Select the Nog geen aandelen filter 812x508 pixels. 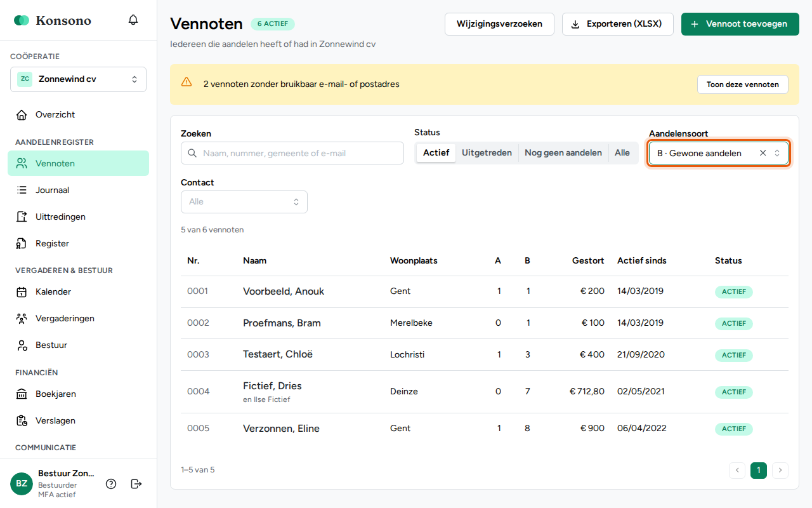[563, 153]
